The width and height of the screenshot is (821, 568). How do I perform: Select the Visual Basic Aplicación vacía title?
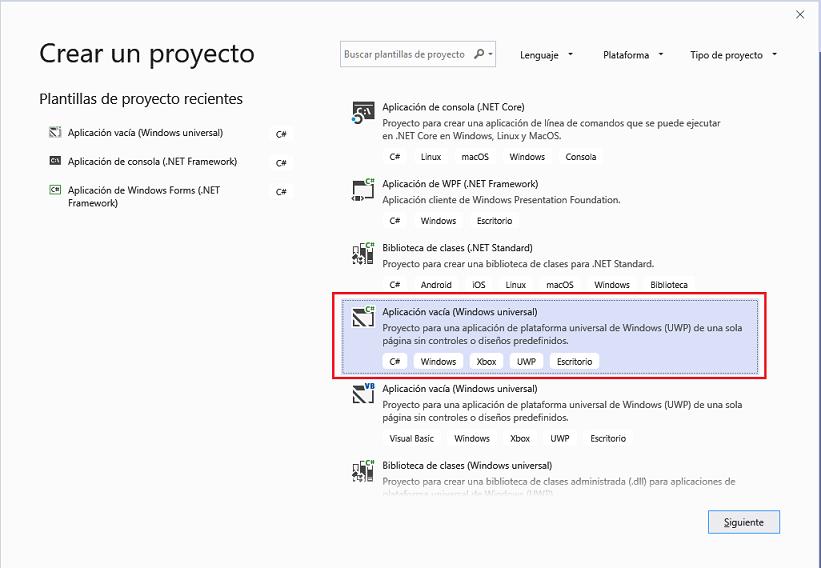[x=460, y=389]
